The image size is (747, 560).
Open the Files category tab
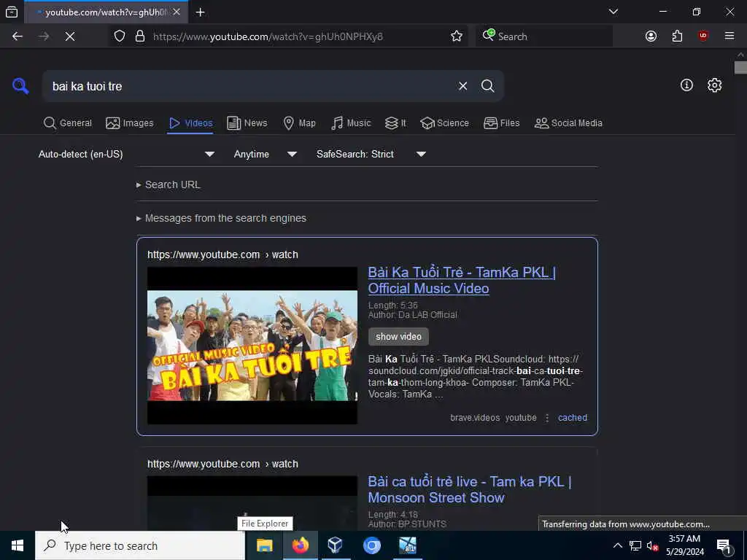coord(502,122)
